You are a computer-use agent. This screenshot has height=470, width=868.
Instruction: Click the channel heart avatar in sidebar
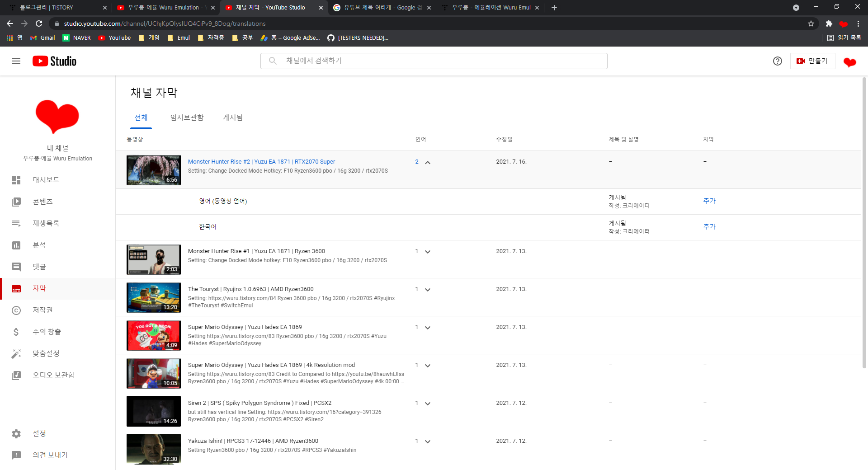click(x=57, y=117)
